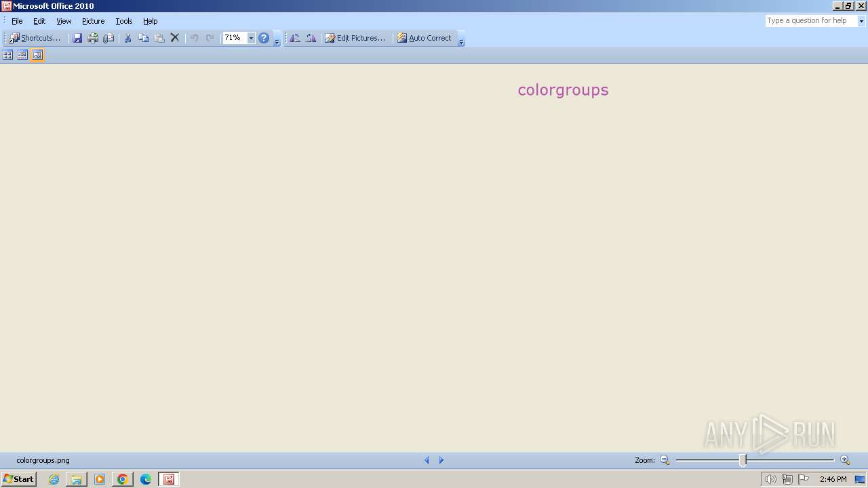The height and width of the screenshot is (488, 868).
Task: Click the Undo arrow icon
Action: click(194, 38)
